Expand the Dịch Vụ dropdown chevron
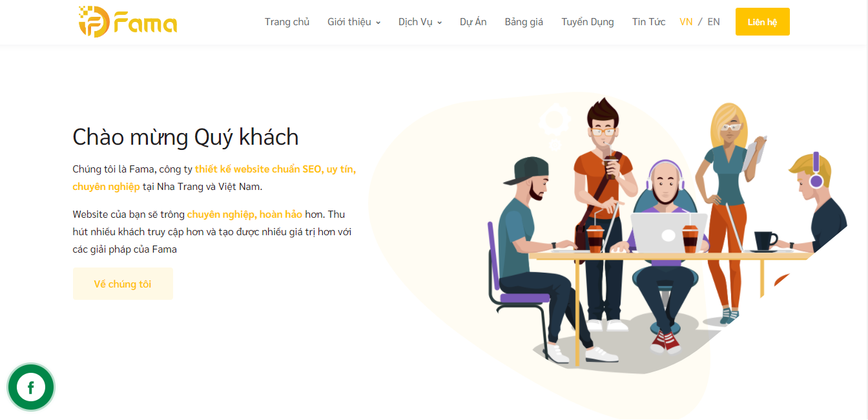The width and height of the screenshot is (868, 420). coord(440,23)
